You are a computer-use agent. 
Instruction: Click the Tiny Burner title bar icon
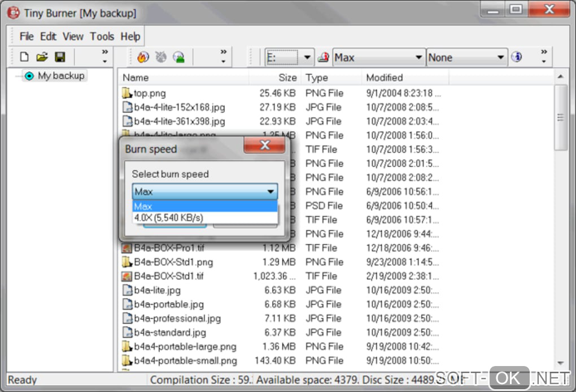click(x=14, y=13)
